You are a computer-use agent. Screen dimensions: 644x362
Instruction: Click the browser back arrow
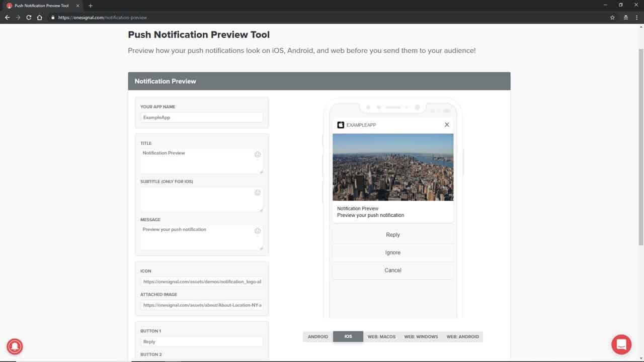tap(7, 17)
